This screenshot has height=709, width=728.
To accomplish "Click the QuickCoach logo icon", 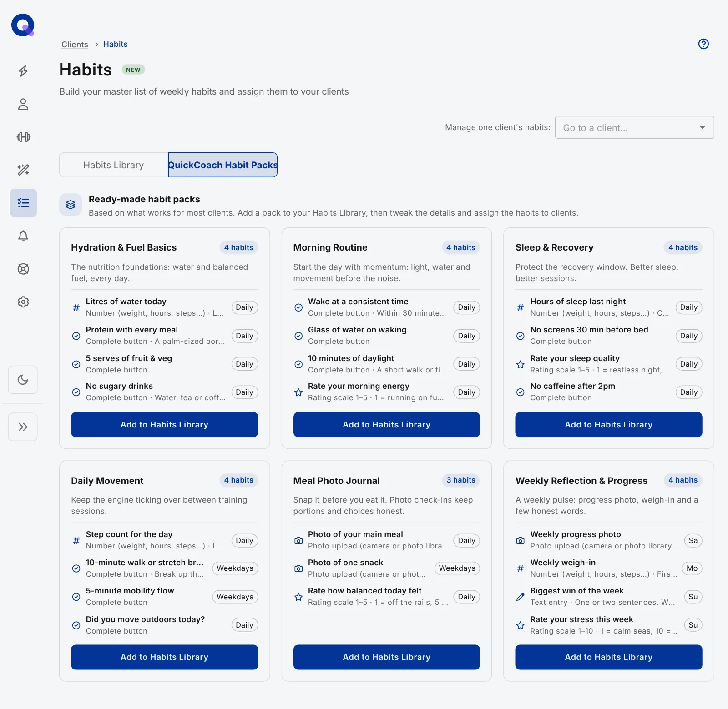I will [x=23, y=25].
